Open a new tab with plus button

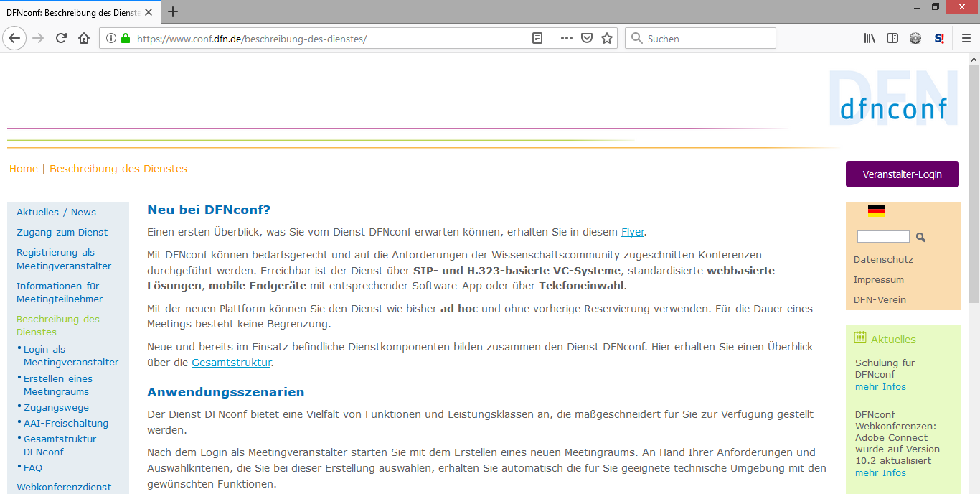(173, 11)
